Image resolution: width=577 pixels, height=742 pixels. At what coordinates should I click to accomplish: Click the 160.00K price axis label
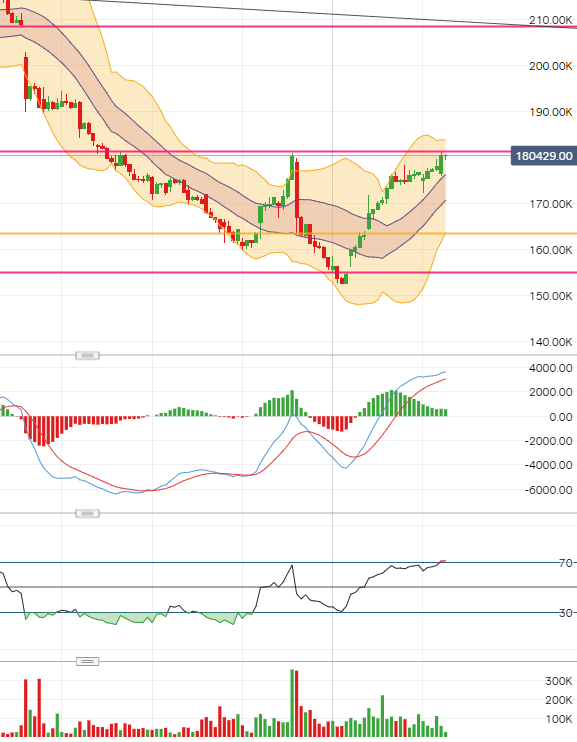point(550,250)
